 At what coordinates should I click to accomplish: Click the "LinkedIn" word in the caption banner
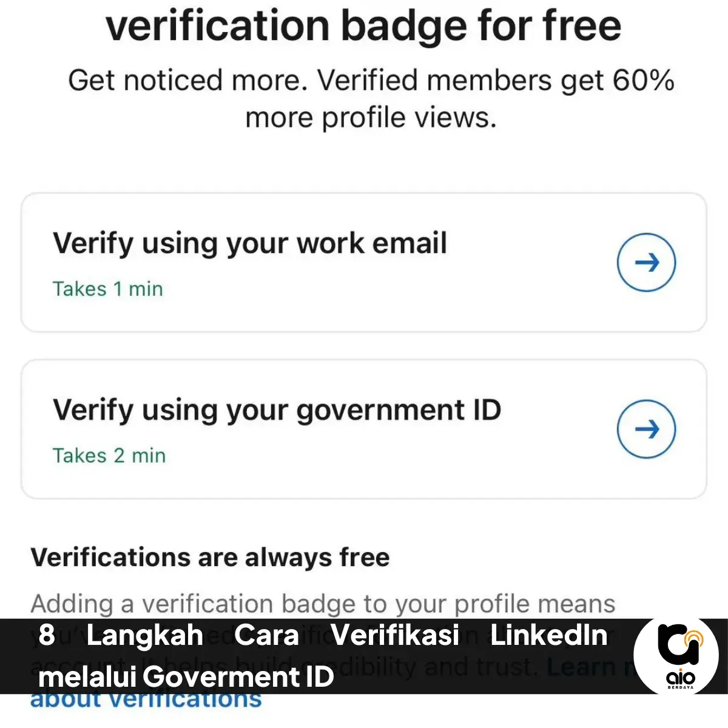point(548,635)
